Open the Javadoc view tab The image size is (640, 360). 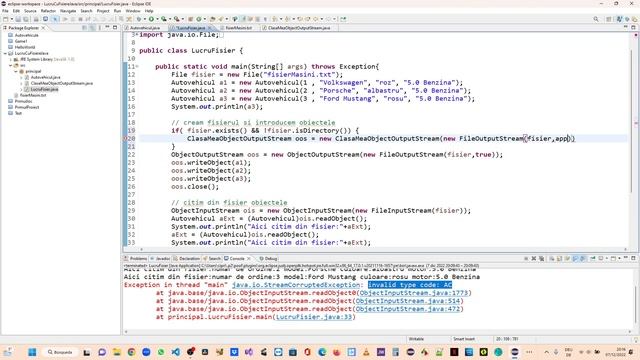coord(160,258)
